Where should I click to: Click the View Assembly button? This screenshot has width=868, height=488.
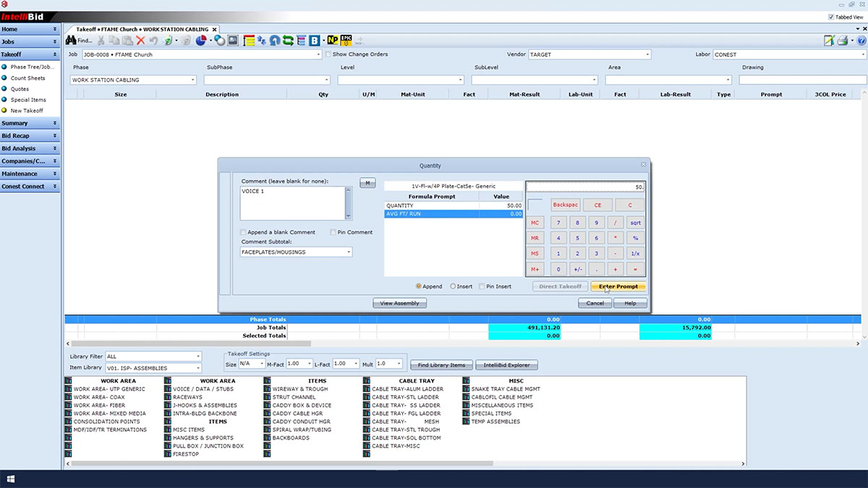[x=399, y=303]
